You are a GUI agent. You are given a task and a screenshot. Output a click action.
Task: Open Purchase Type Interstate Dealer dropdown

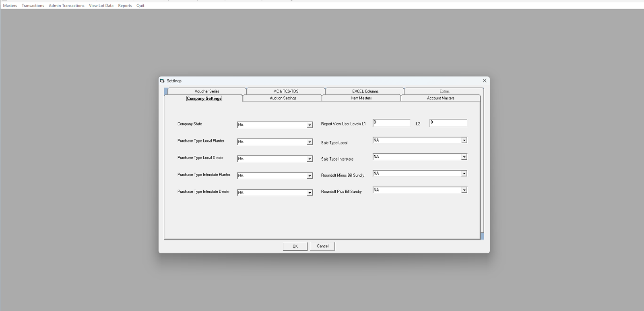310,193
